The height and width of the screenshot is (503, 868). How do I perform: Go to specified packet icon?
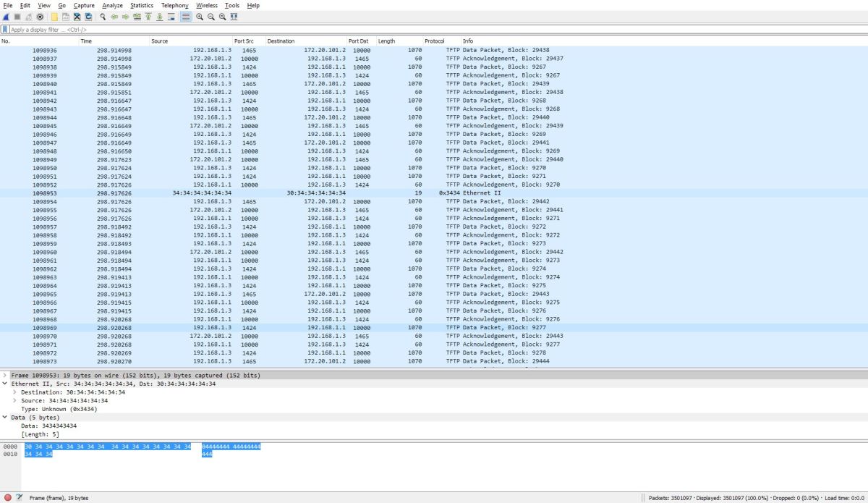137,17
